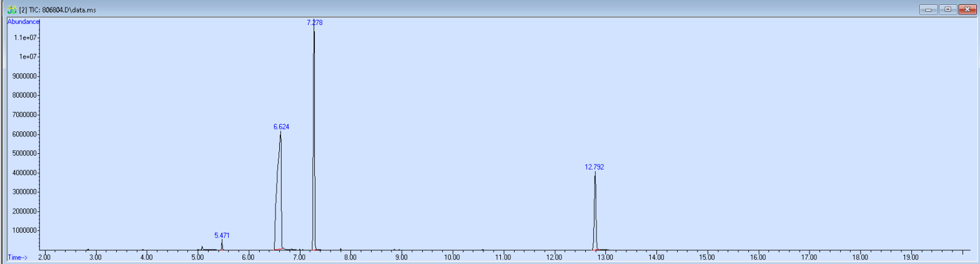Click the 10.00 time axis value
This screenshot has height=264, width=980.
[x=452, y=257]
